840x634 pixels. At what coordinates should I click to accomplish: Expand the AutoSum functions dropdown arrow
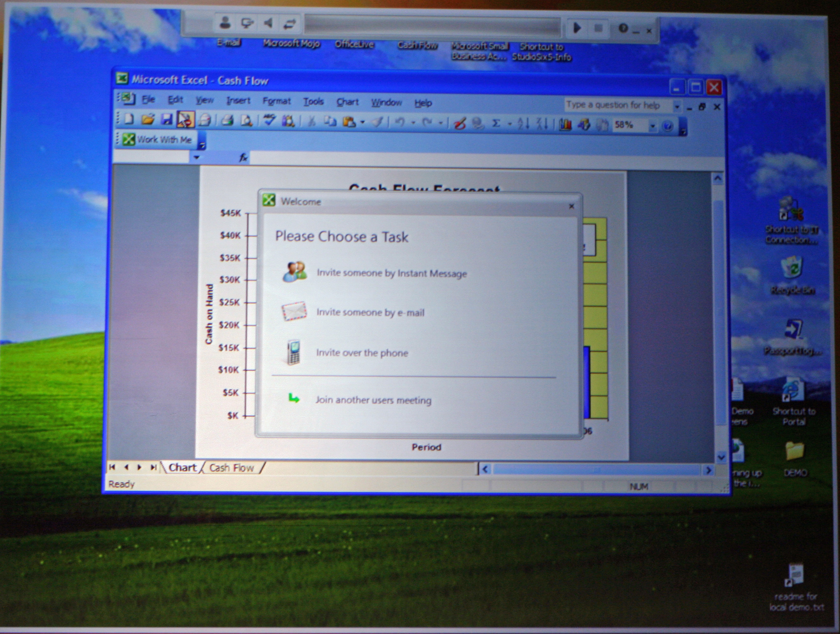[510, 124]
